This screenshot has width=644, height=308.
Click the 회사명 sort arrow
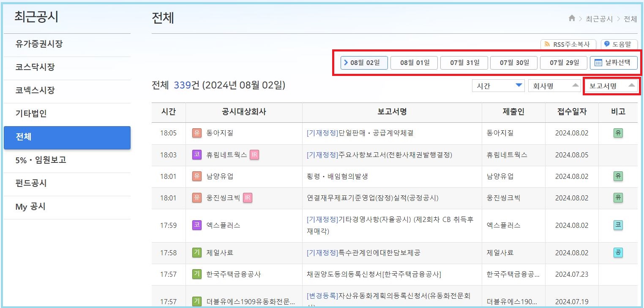click(576, 86)
